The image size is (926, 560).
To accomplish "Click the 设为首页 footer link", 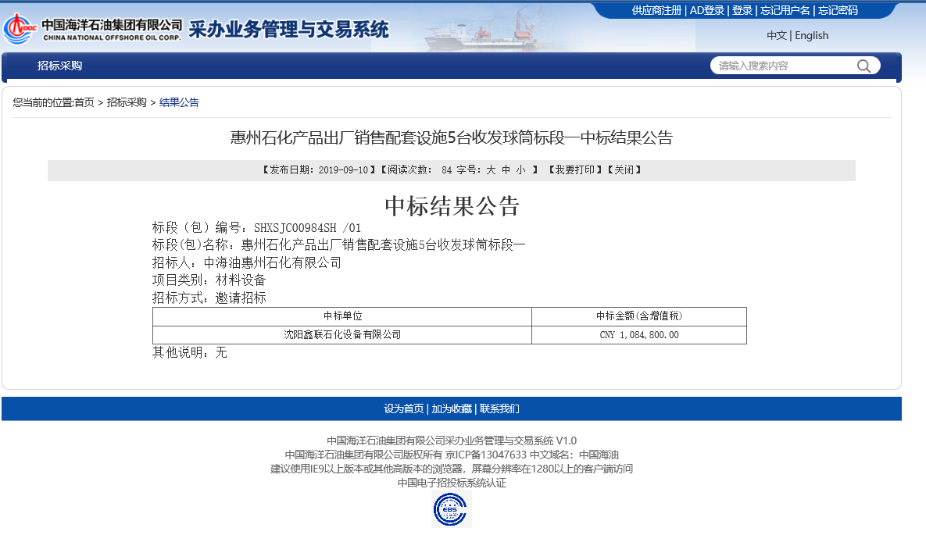I will pos(404,409).
